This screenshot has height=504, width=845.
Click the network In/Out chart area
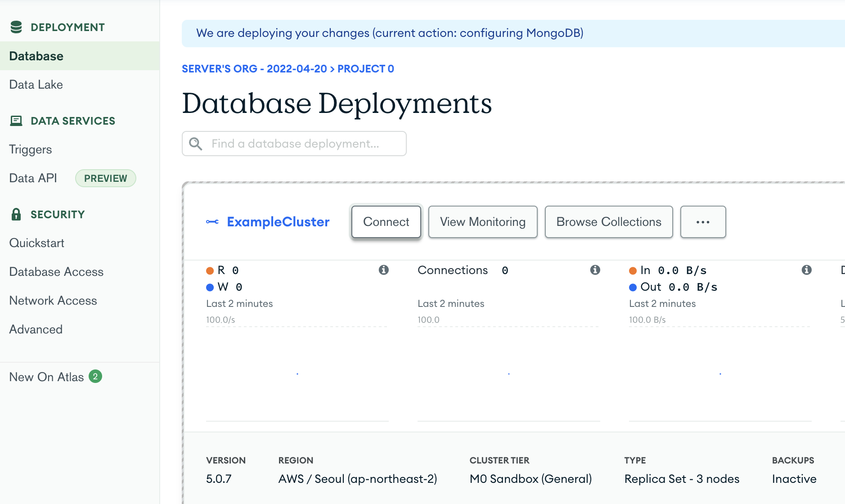point(720,373)
